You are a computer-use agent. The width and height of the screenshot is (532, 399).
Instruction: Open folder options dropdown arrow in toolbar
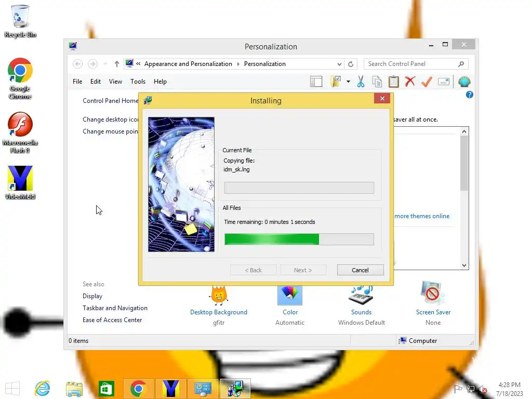click(348, 82)
